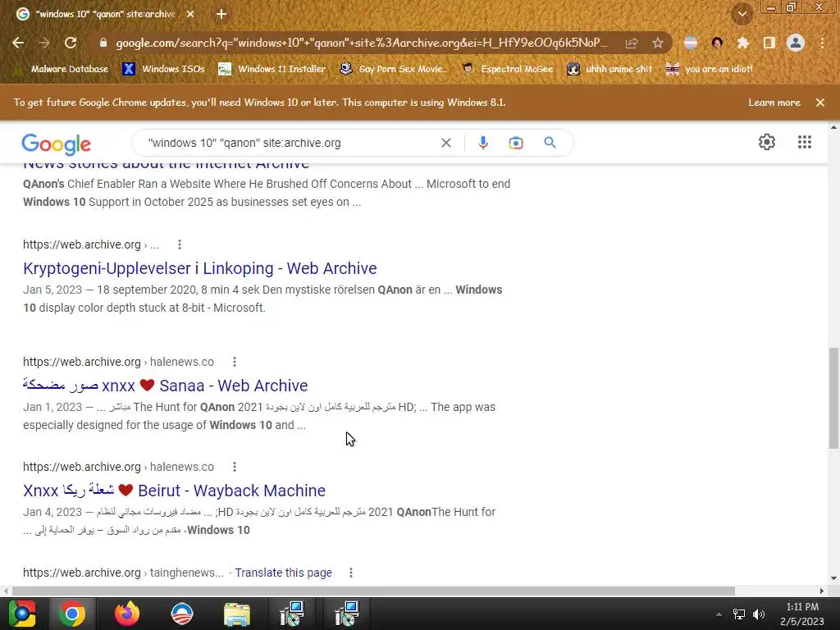Open the Sanaa - Web Archive result
Image resolution: width=840 pixels, height=630 pixels.
(x=166, y=386)
